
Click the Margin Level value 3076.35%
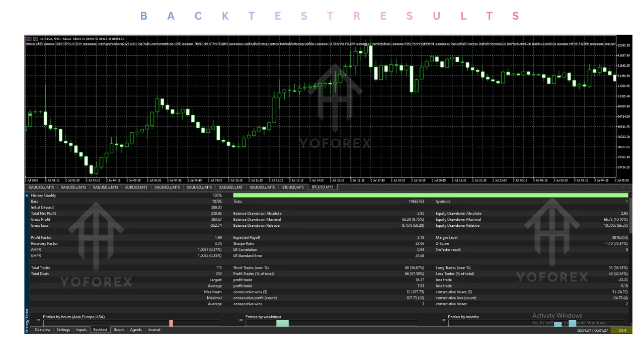[x=620, y=237]
